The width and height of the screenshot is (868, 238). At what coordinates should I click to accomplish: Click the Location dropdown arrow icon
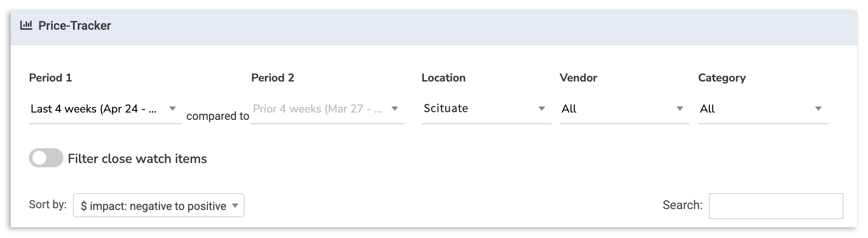(542, 109)
